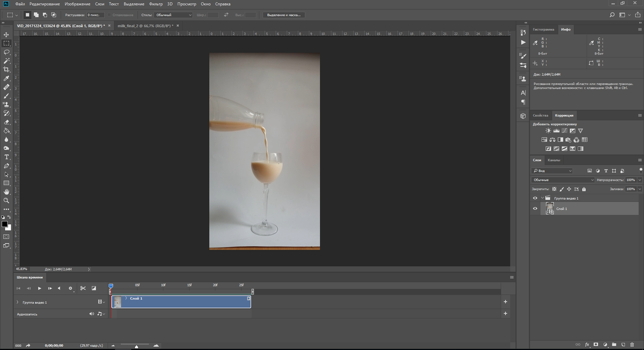The image size is (644, 350).
Task: Select the Magic Wand tool
Action: click(x=6, y=61)
